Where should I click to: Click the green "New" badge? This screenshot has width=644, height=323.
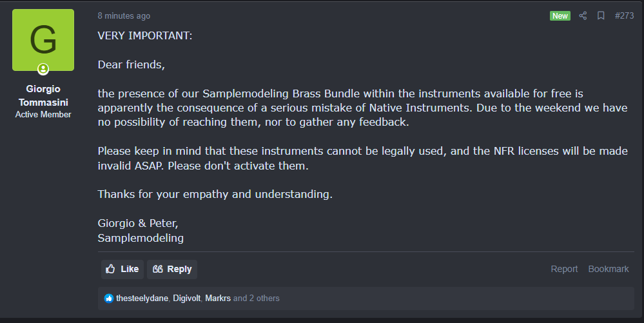560,15
